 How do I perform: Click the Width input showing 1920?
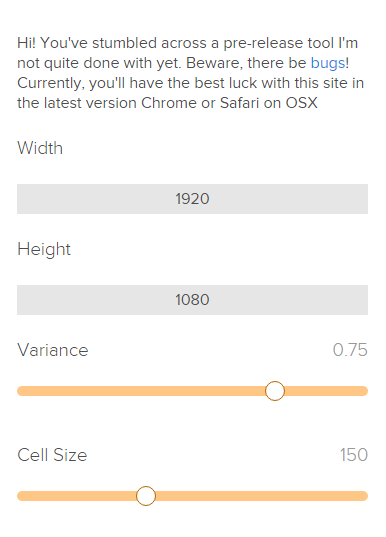coord(192,199)
